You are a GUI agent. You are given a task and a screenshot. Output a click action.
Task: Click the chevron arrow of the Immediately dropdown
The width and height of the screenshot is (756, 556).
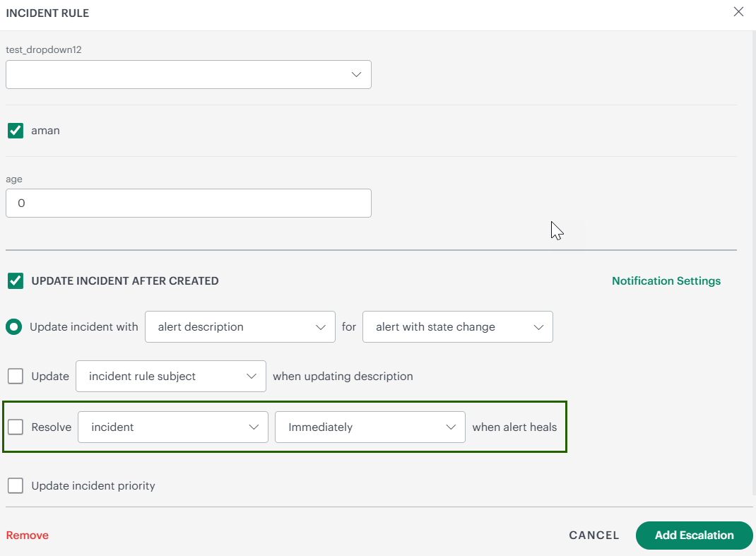451,427
